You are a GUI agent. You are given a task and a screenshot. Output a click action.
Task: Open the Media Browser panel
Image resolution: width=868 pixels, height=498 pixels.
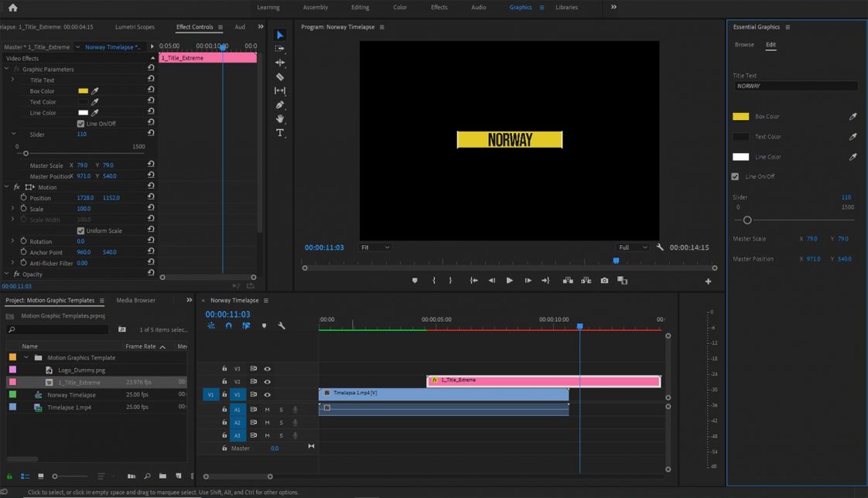[135, 300]
